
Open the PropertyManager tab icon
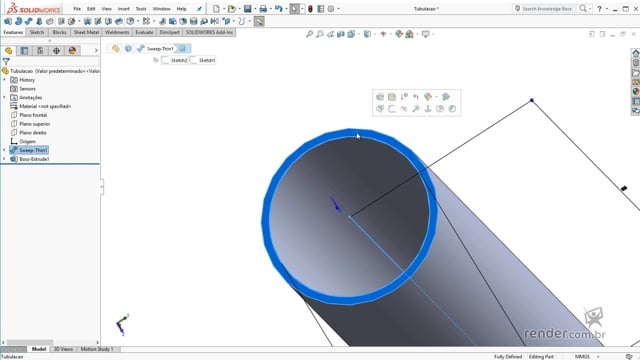[x=24, y=51]
